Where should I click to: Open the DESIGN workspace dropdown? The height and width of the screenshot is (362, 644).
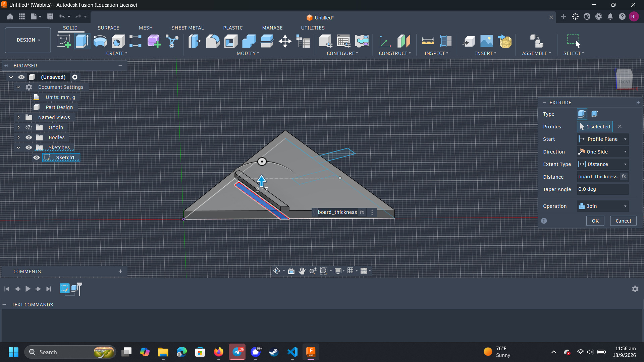pyautogui.click(x=28, y=40)
